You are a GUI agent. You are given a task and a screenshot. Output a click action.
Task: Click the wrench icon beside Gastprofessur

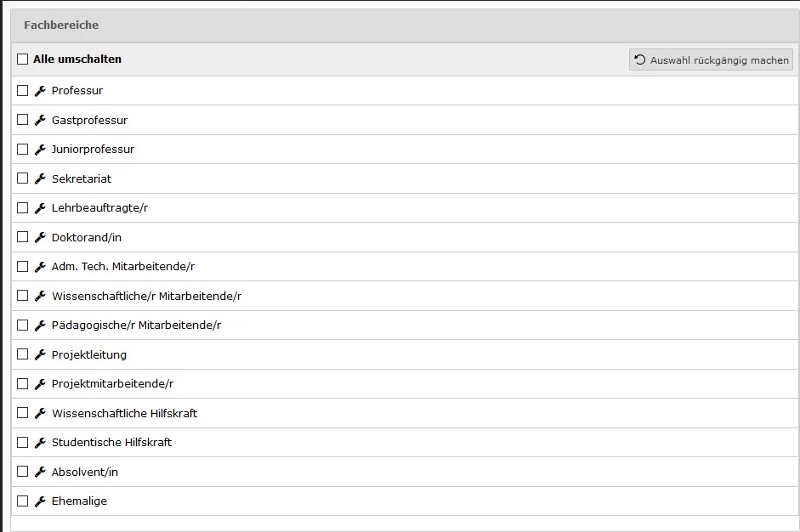(x=39, y=120)
